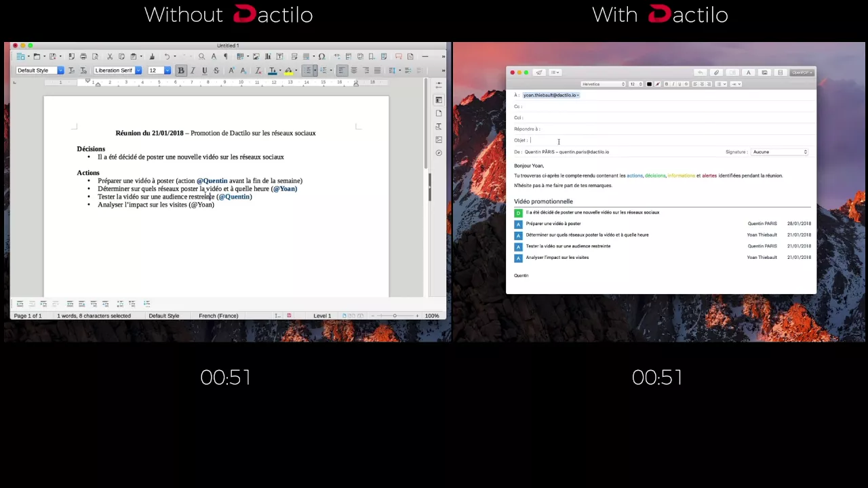Click 'Préparer une vidéo à poster' row in Mail
Image resolution: width=868 pixels, height=488 pixels.
[662, 224]
